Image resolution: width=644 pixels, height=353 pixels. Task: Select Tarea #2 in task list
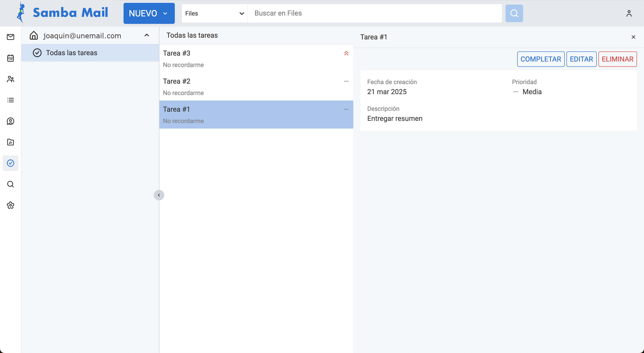[256, 86]
